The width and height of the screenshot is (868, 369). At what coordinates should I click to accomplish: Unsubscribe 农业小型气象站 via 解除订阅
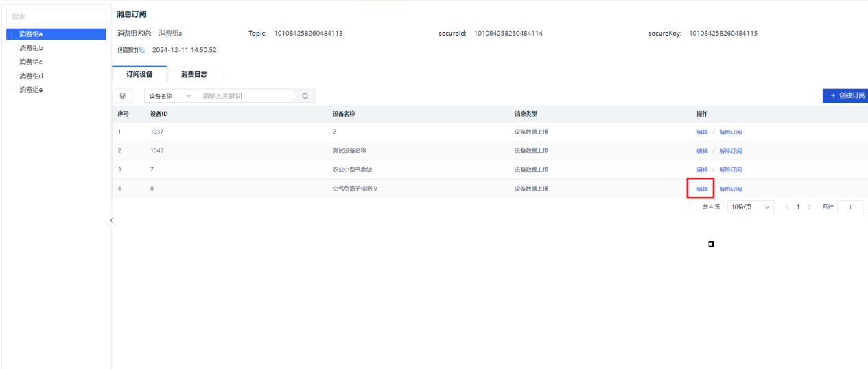coord(730,169)
